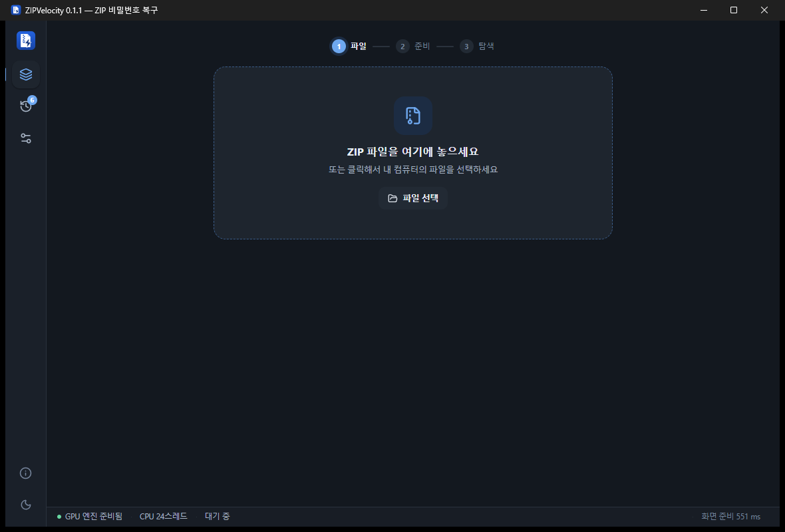Click the 또는 클릭해서 내 컴퓨터의 파일을 선택하세요 text
785x532 pixels.
point(412,170)
